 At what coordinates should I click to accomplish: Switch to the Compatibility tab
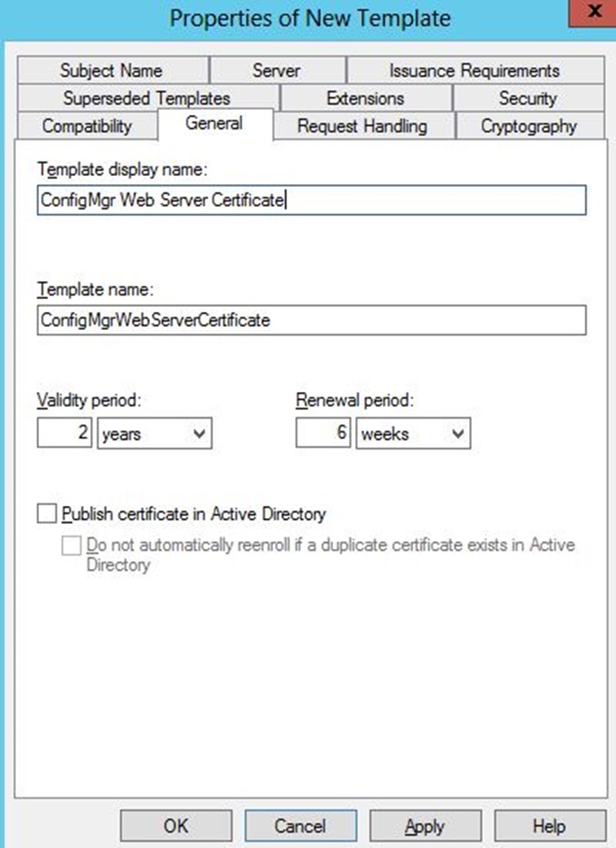(87, 126)
